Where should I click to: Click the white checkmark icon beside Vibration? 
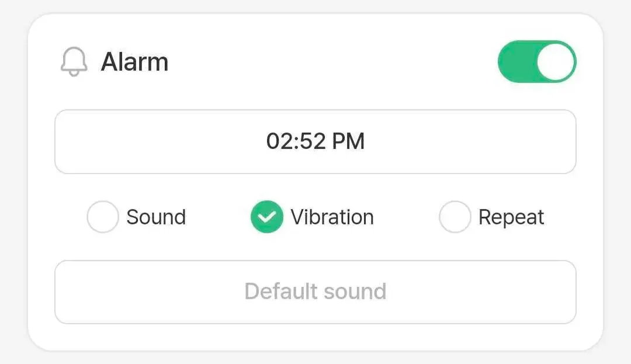pyautogui.click(x=267, y=217)
